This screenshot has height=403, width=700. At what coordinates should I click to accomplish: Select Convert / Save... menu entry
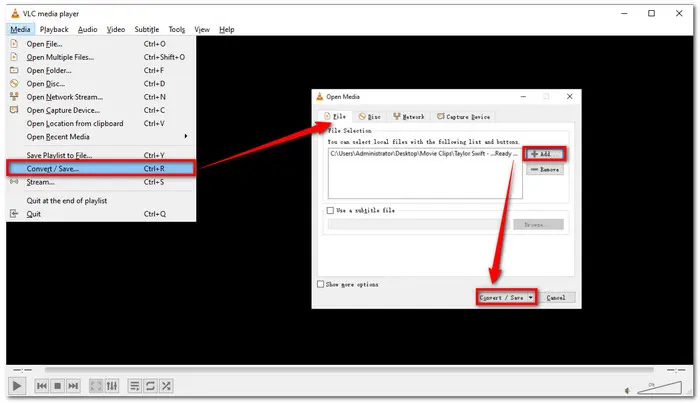101,169
